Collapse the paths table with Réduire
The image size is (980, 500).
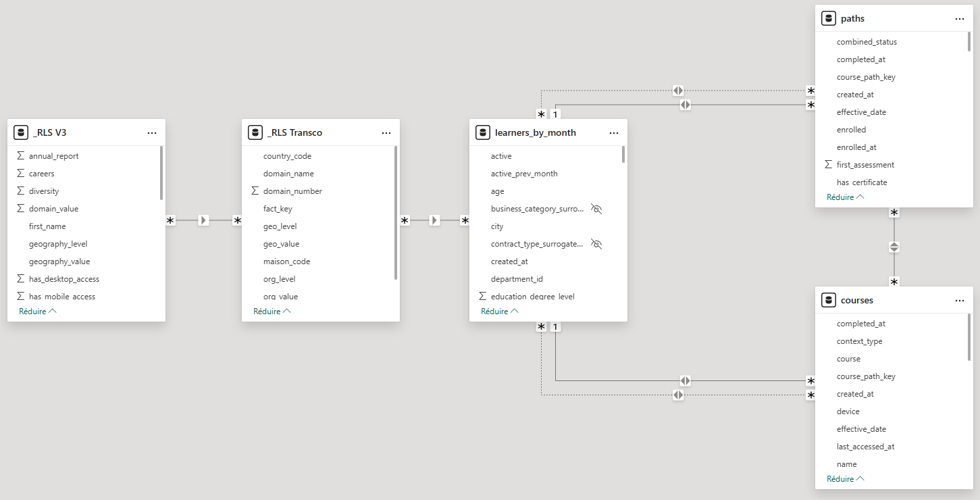[x=846, y=197]
